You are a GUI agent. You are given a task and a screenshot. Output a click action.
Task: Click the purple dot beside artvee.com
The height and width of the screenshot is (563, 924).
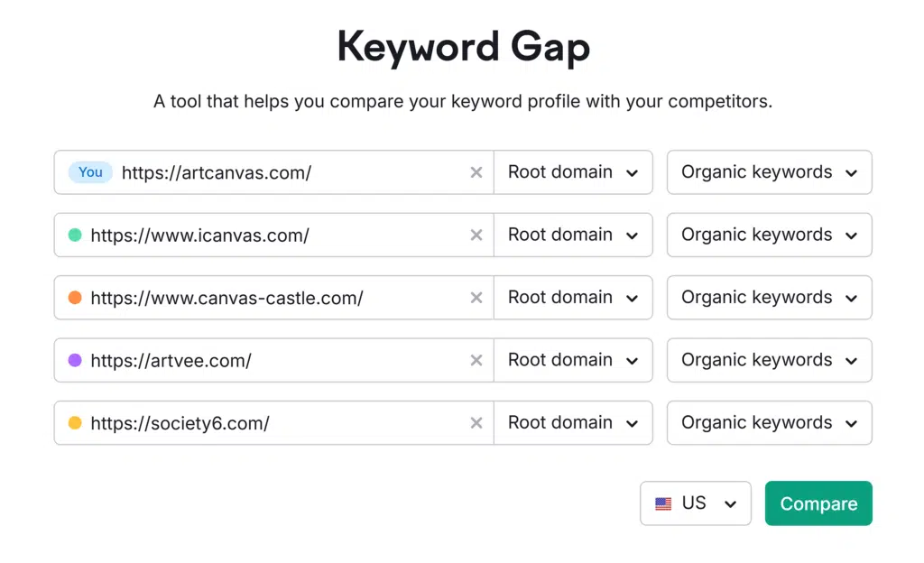tap(75, 360)
